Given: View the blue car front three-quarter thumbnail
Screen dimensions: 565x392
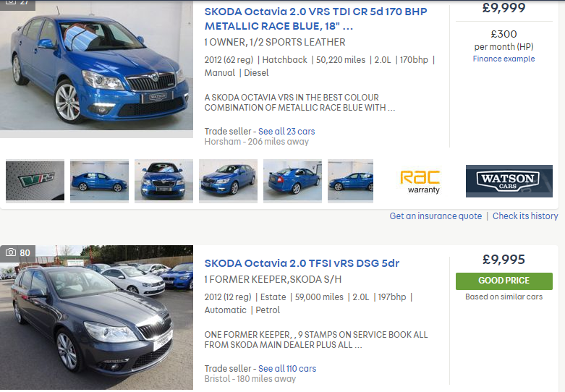Looking at the screenshot, I should (228, 181).
